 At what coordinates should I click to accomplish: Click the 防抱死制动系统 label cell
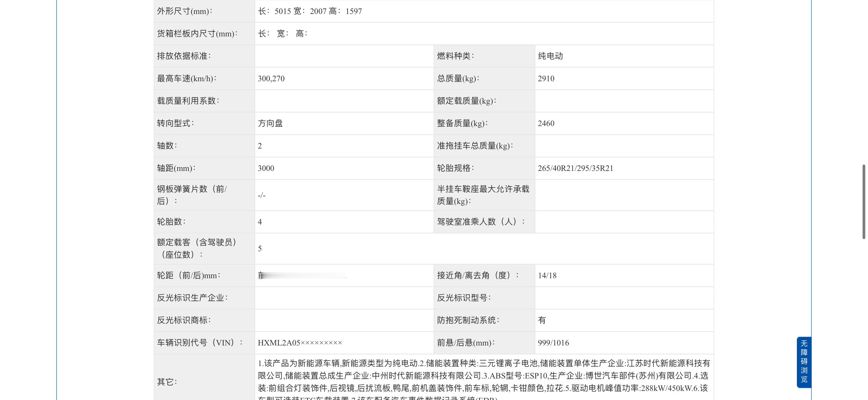click(x=468, y=320)
